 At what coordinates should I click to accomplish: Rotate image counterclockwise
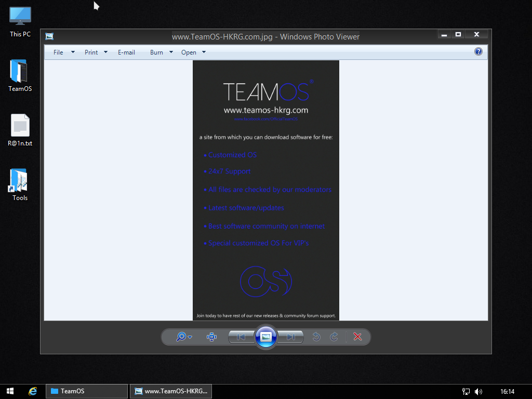[x=316, y=337]
